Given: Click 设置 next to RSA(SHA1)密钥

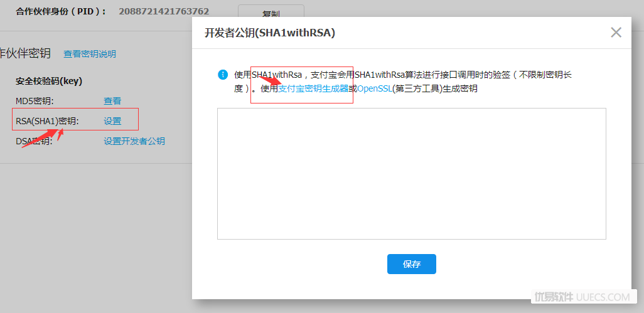Looking at the screenshot, I should pos(112,122).
